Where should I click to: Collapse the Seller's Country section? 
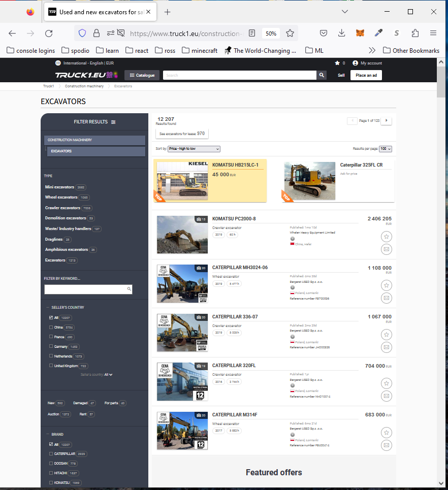tap(48, 307)
